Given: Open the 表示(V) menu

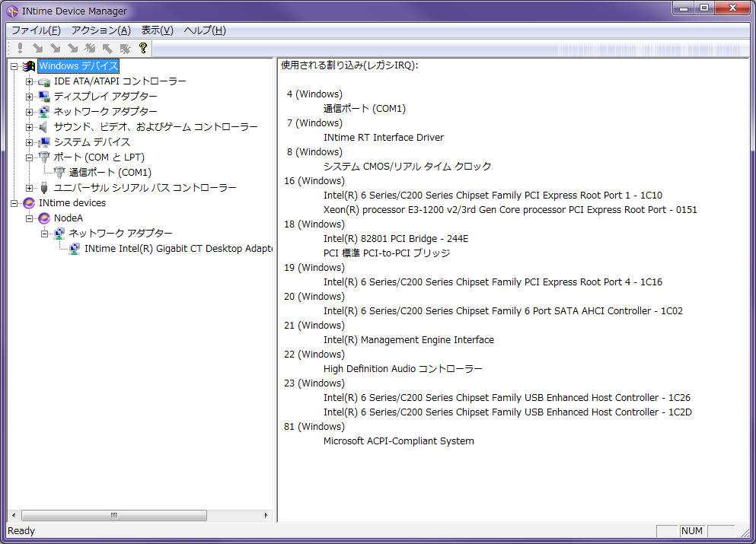Looking at the screenshot, I should click(x=157, y=30).
